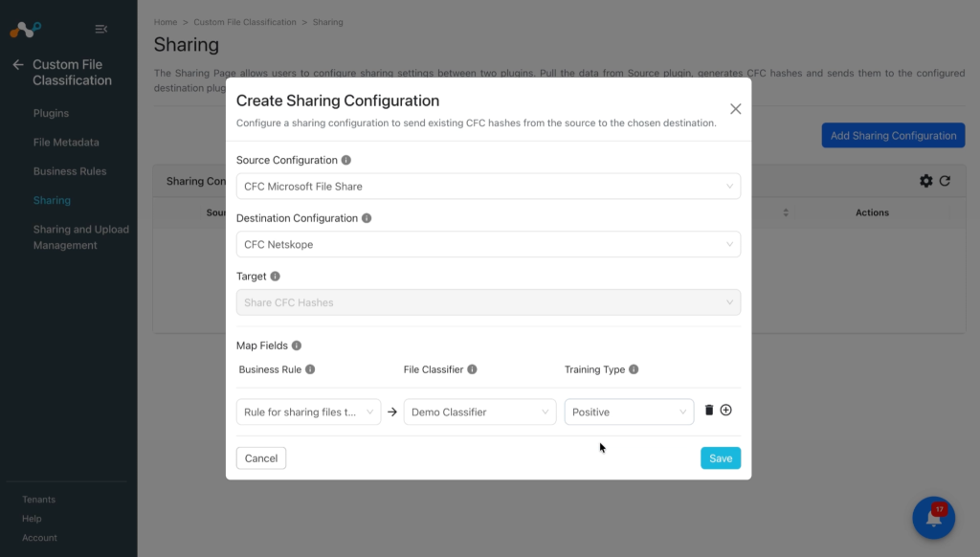Open the Demo Classifier dropdown

(479, 412)
